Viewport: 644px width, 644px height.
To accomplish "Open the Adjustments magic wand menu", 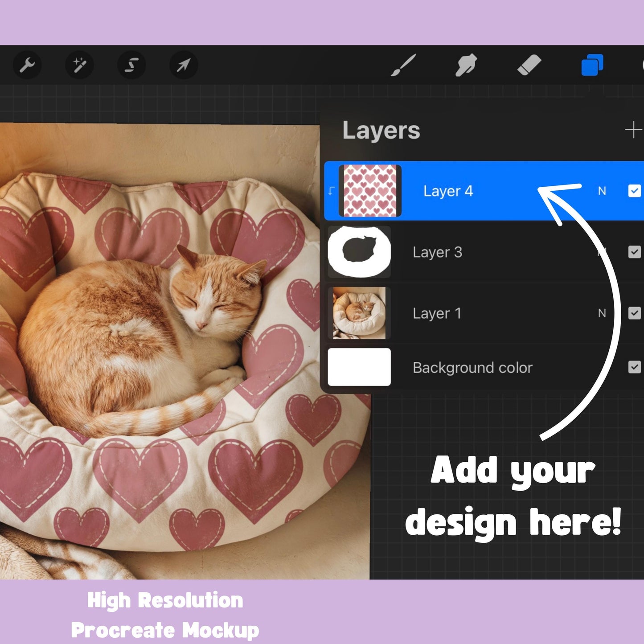I will point(78,66).
